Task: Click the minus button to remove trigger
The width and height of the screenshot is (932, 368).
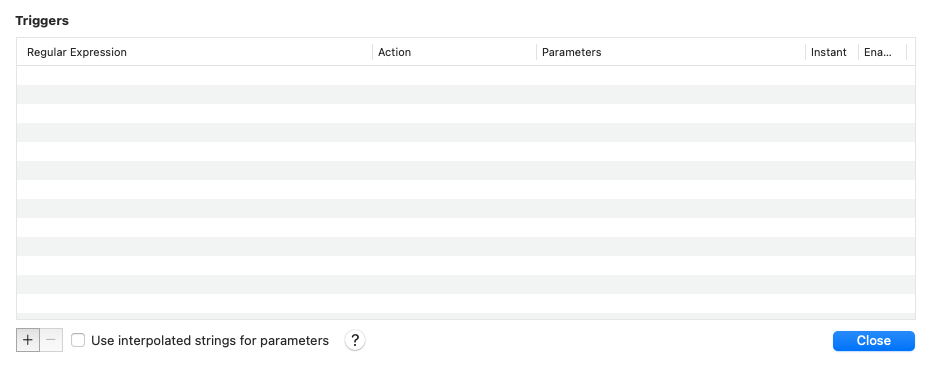Action: pos(51,341)
